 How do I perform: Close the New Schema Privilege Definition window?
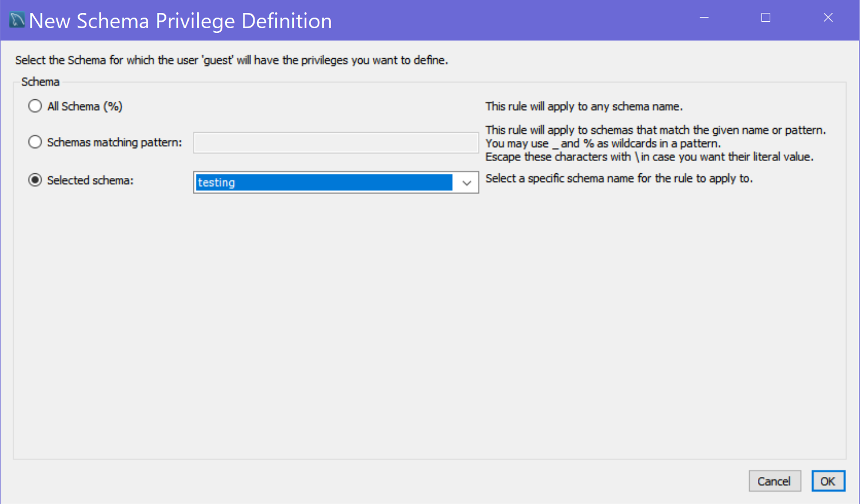[828, 18]
